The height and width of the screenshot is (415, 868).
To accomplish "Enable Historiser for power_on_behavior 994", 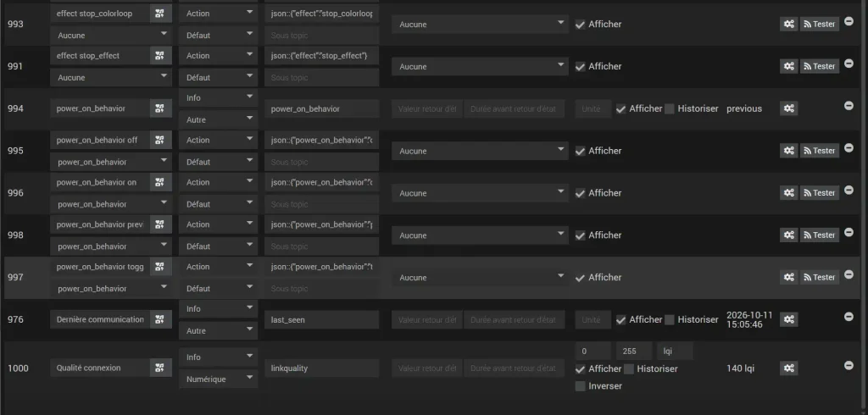I will (x=670, y=109).
